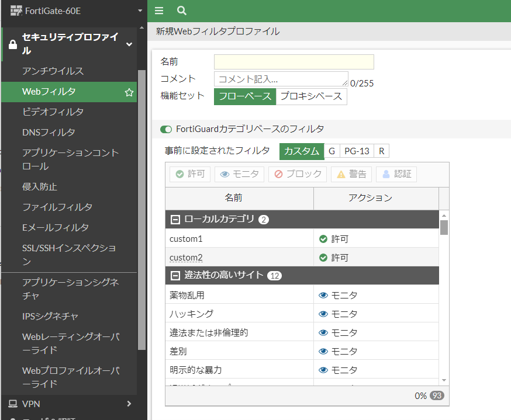
Task: Open DNSフィルタ in the sidebar
Action: point(49,132)
